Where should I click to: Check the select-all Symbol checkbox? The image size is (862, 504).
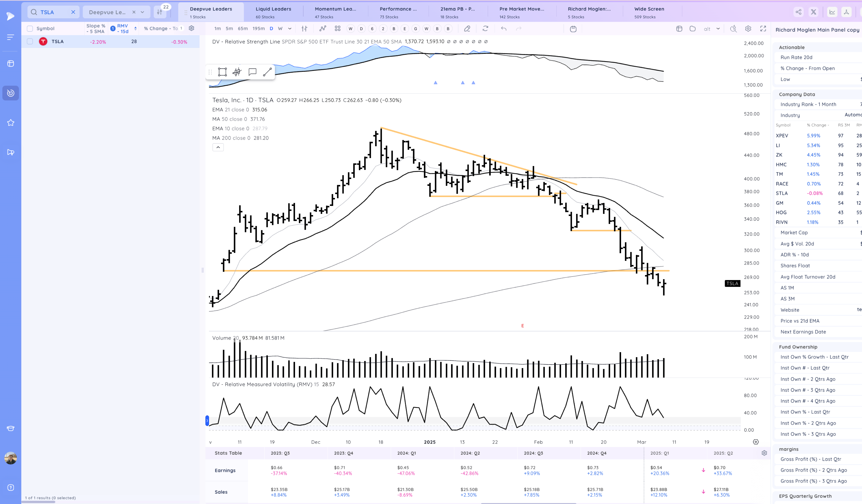pyautogui.click(x=30, y=29)
